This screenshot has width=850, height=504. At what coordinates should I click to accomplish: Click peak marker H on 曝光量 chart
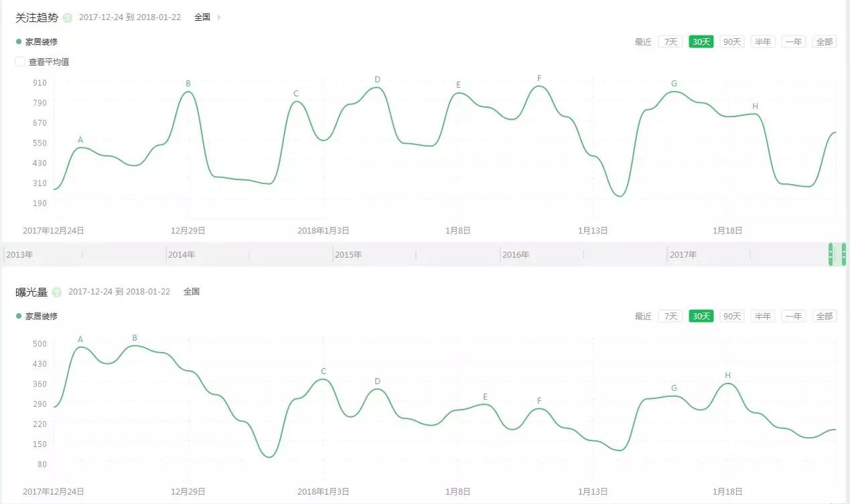pyautogui.click(x=728, y=375)
